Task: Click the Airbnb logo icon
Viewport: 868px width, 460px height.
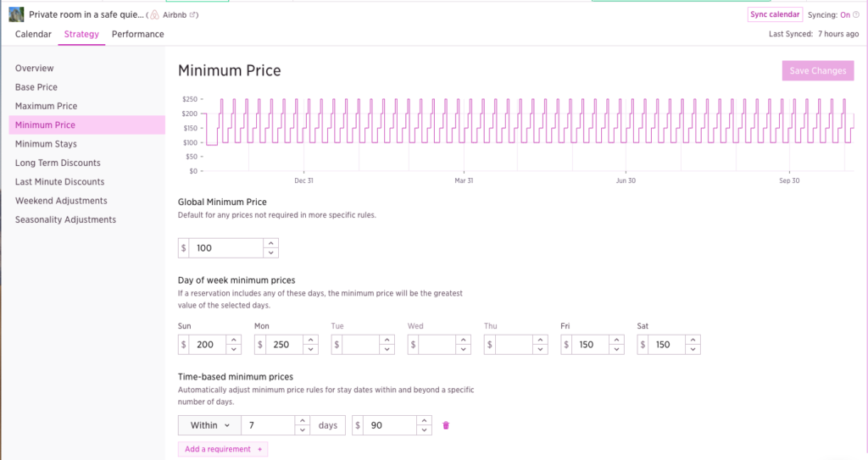Action: coord(154,15)
